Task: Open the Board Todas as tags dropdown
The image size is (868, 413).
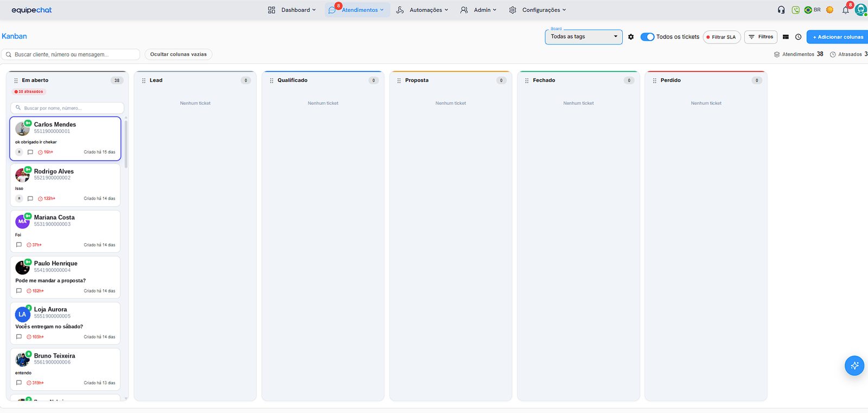Action: point(584,37)
